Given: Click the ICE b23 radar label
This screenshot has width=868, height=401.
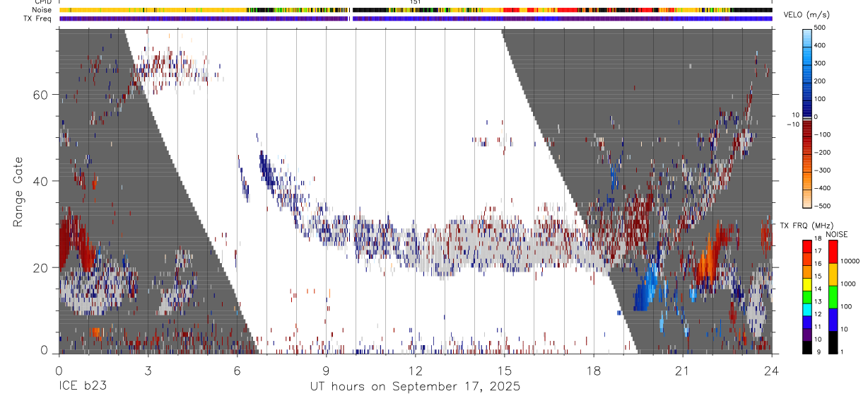Looking at the screenshot, I should pyautogui.click(x=83, y=387).
